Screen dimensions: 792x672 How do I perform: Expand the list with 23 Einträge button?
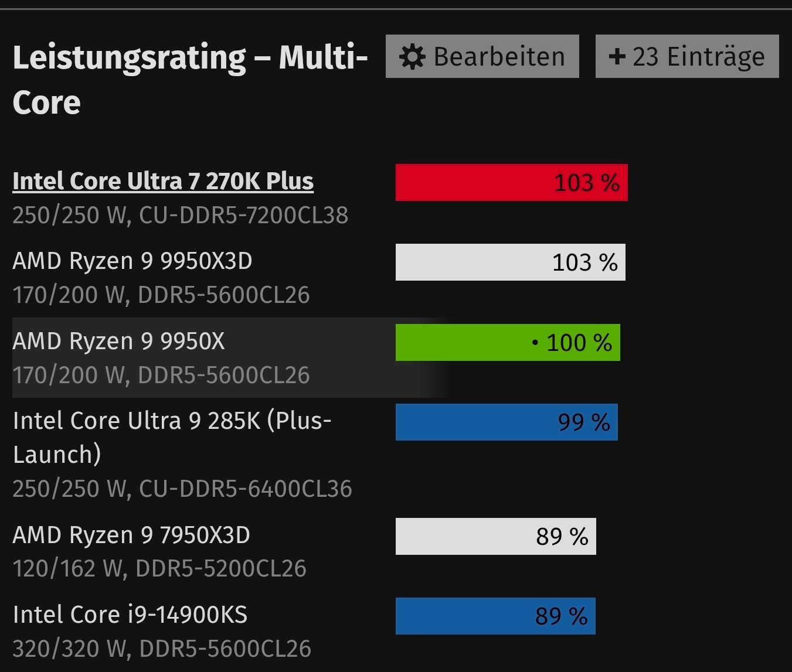(x=687, y=56)
